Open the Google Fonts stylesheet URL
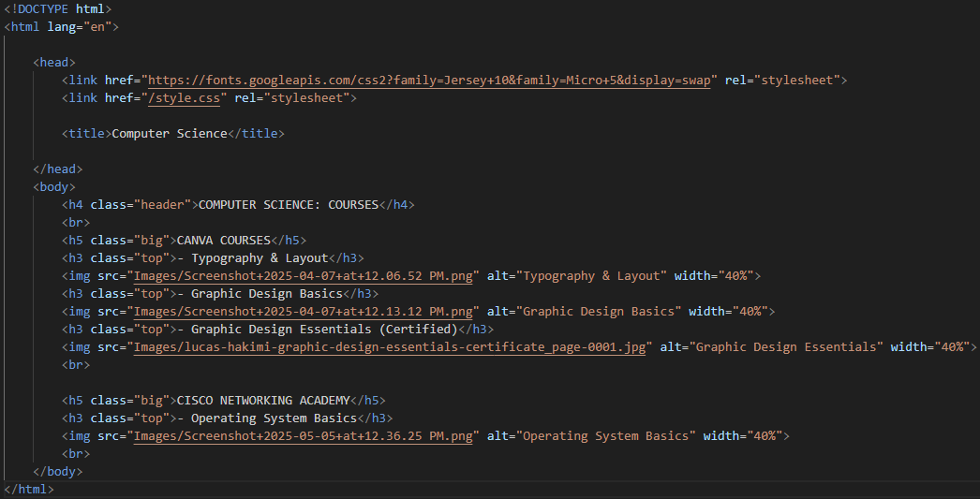Viewport: 980px width, 499px height. pyautogui.click(x=431, y=81)
